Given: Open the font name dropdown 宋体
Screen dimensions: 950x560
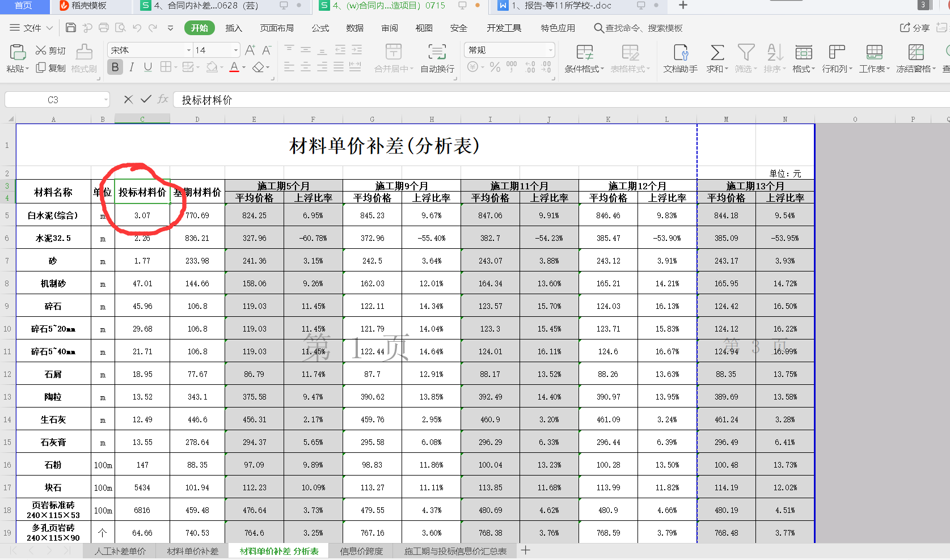Looking at the screenshot, I should point(189,50).
